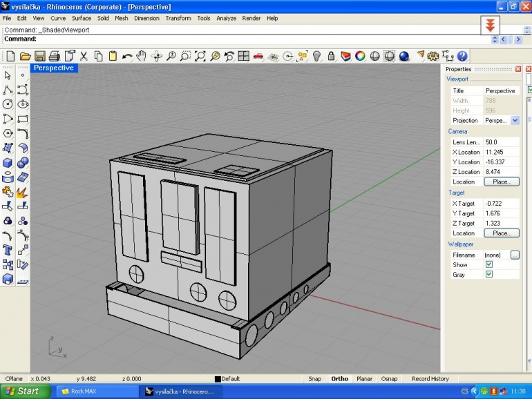Viewport: 532px width, 399px height.
Task: Select the Text tool icon
Action: point(8,250)
